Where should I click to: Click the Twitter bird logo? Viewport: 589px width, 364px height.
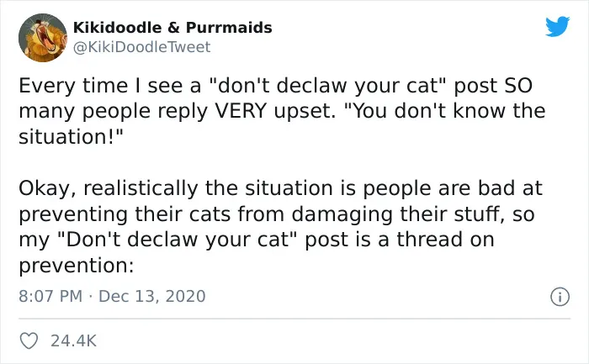557,26
